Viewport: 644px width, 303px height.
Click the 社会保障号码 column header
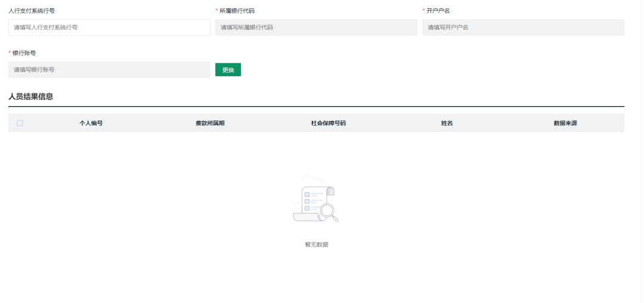[x=328, y=123]
